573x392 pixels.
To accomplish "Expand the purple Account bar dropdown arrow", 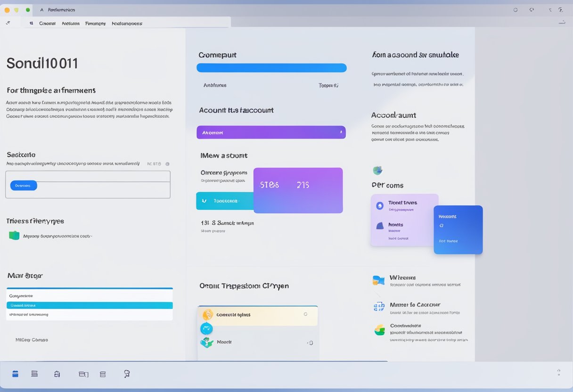I will [341, 132].
